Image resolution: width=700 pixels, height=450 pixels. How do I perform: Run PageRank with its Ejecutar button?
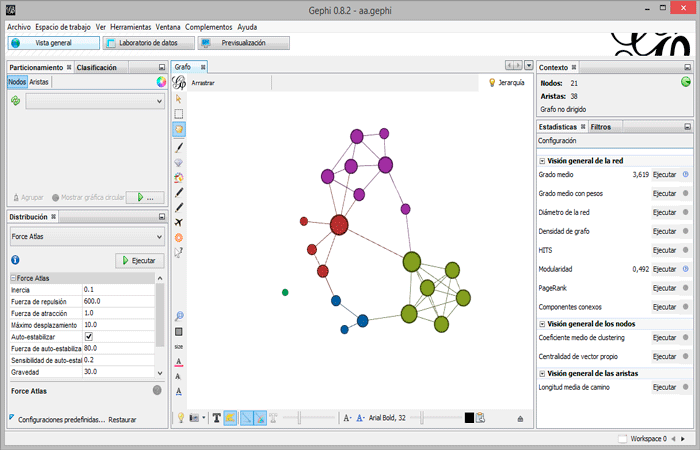[x=664, y=288]
